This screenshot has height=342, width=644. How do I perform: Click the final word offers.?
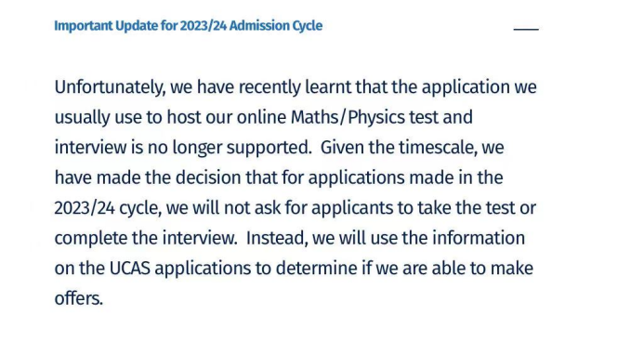pos(78,298)
